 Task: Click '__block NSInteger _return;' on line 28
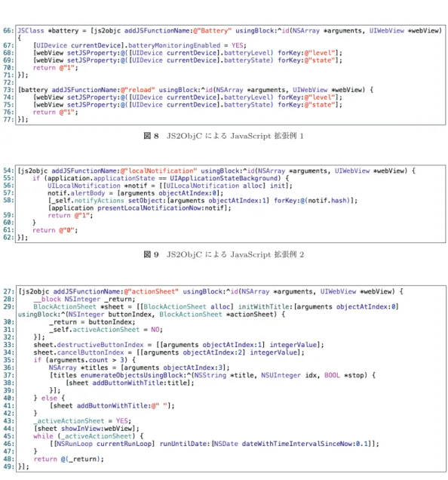point(84,299)
